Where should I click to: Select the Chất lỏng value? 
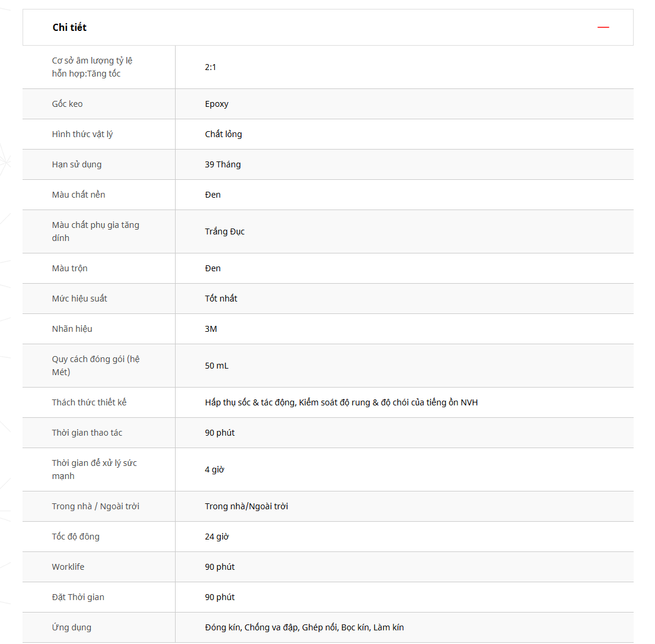[x=224, y=134]
